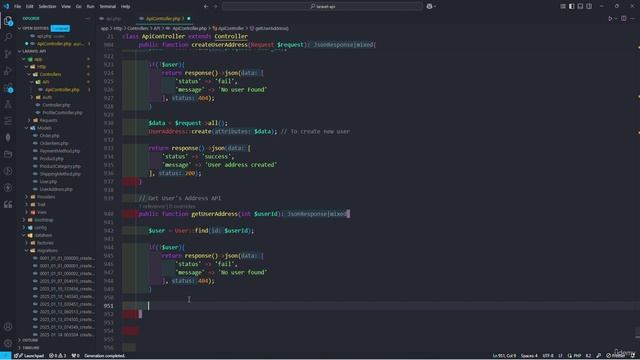Open the Search view in the activity bar
The height and width of the screenshot is (360, 640).
coord(8,37)
